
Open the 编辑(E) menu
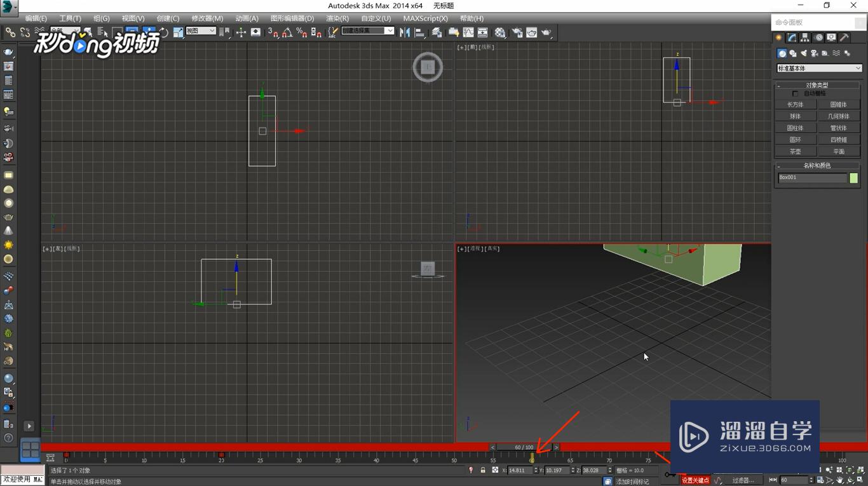point(36,18)
